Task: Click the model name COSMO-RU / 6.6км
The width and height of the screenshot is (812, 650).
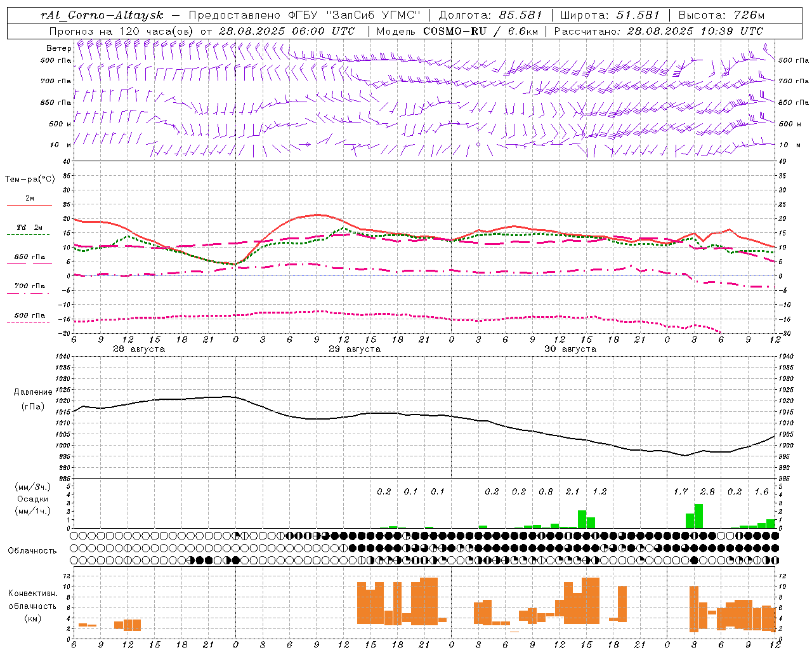Action: pyautogui.click(x=480, y=31)
